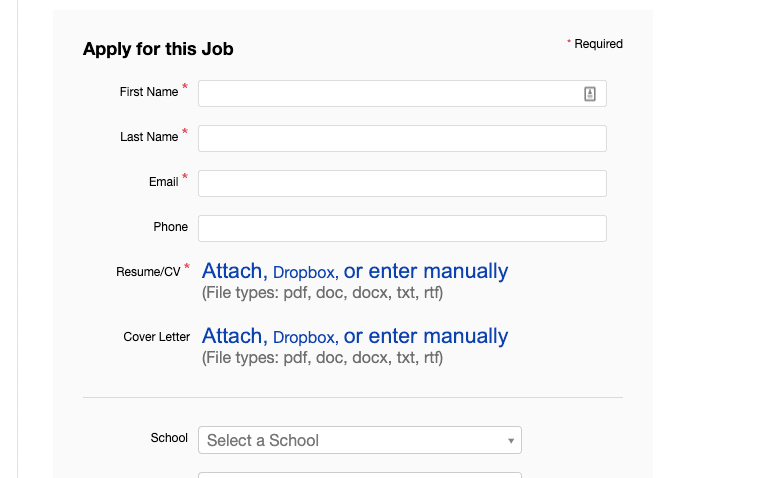This screenshot has height=478, width=775.
Task: Click the Cover Letter label
Action: [157, 337]
